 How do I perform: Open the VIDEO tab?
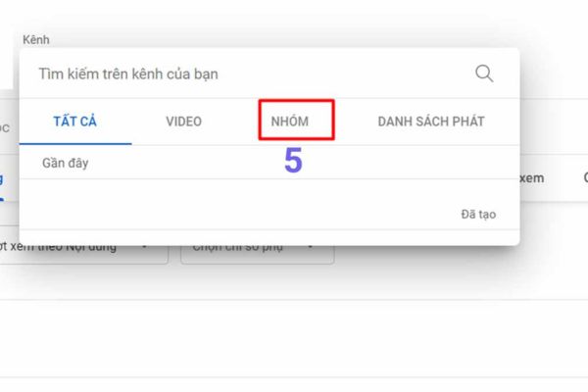pyautogui.click(x=184, y=122)
